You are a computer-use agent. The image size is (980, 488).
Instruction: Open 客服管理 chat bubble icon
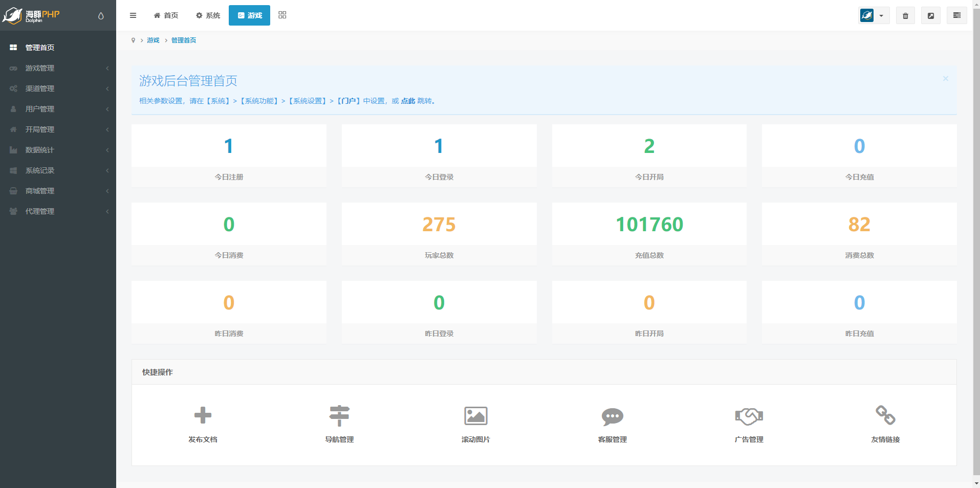612,416
